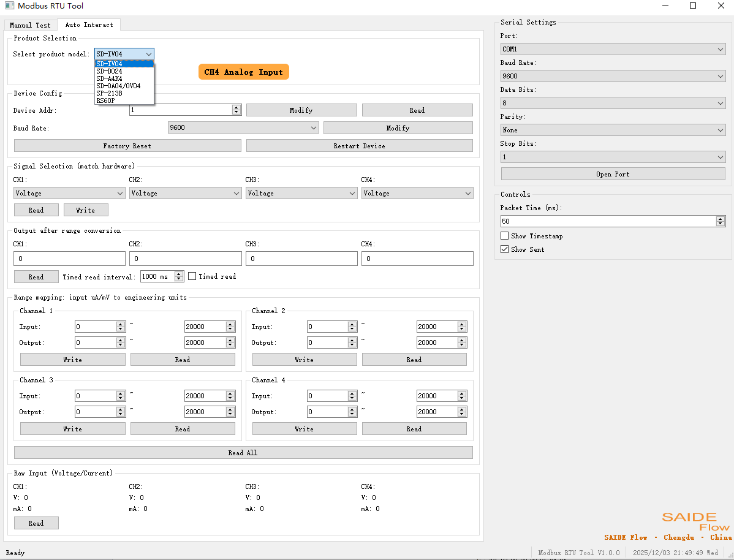734x560 pixels.
Task: Increase Packet Time using the up arrow
Action: click(x=721, y=218)
